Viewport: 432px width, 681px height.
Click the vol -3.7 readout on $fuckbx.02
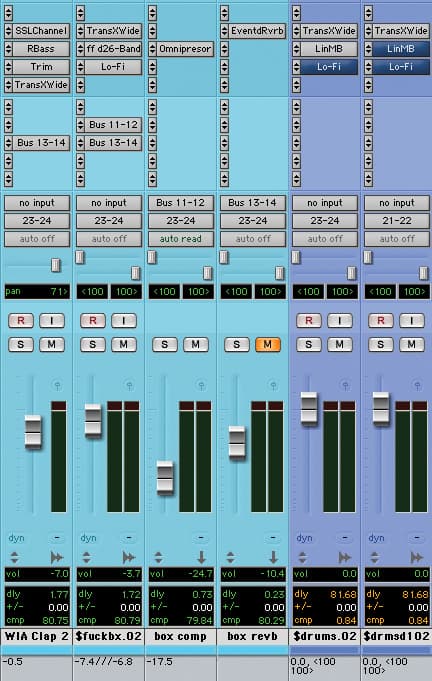point(109,574)
